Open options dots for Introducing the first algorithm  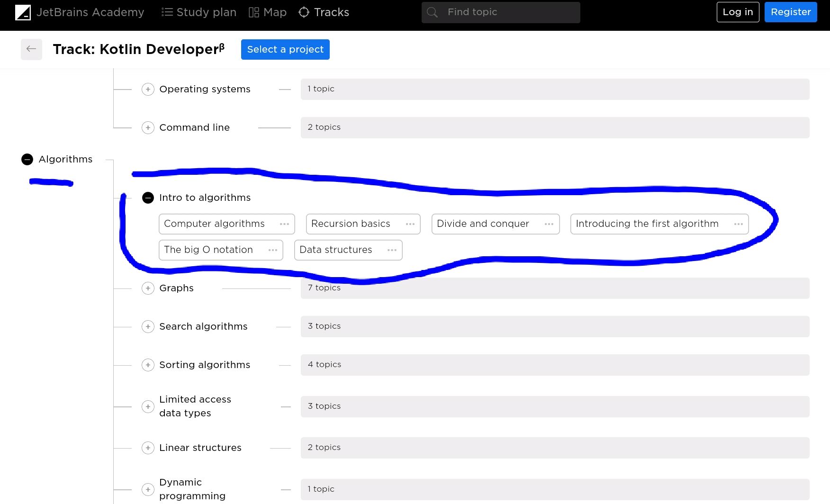tap(738, 224)
